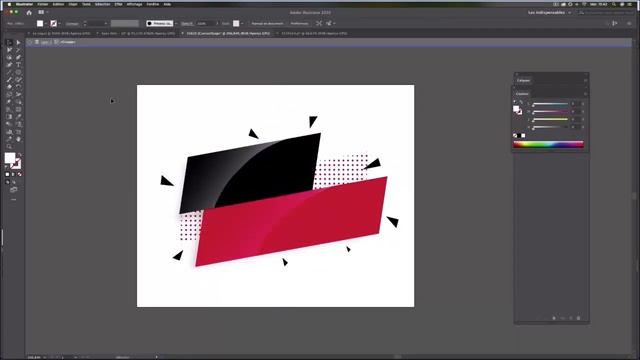The width and height of the screenshot is (640, 360).
Task: Click the Préférences button
Action: (x=300, y=23)
